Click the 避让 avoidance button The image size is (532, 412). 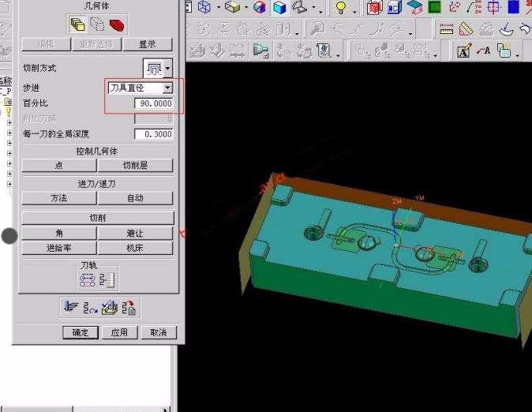pyautogui.click(x=135, y=233)
